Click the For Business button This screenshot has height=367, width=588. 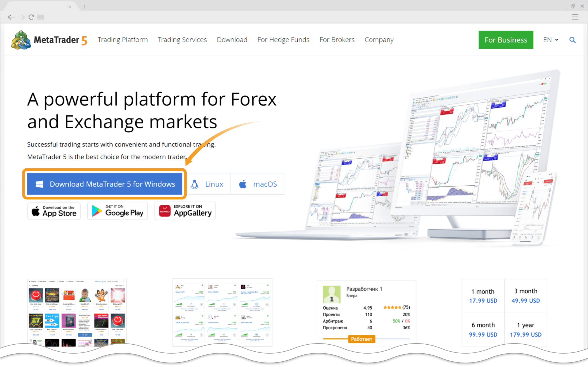(x=506, y=40)
